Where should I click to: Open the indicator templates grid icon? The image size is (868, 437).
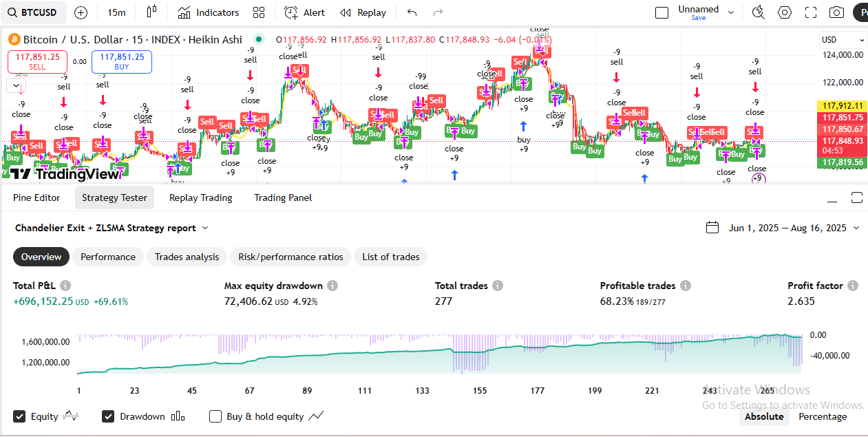[259, 12]
